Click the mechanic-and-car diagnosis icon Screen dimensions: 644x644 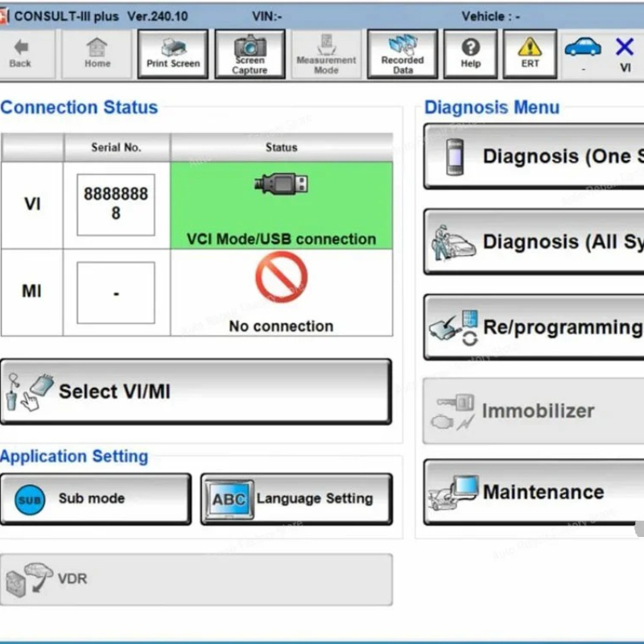point(453,242)
